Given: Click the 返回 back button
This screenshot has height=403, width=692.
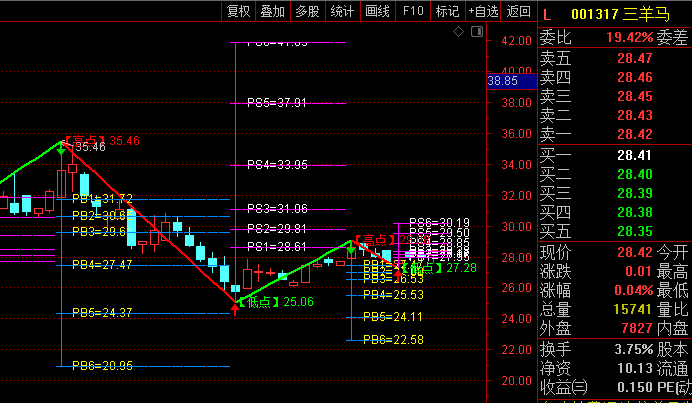Looking at the screenshot, I should click(x=519, y=11).
